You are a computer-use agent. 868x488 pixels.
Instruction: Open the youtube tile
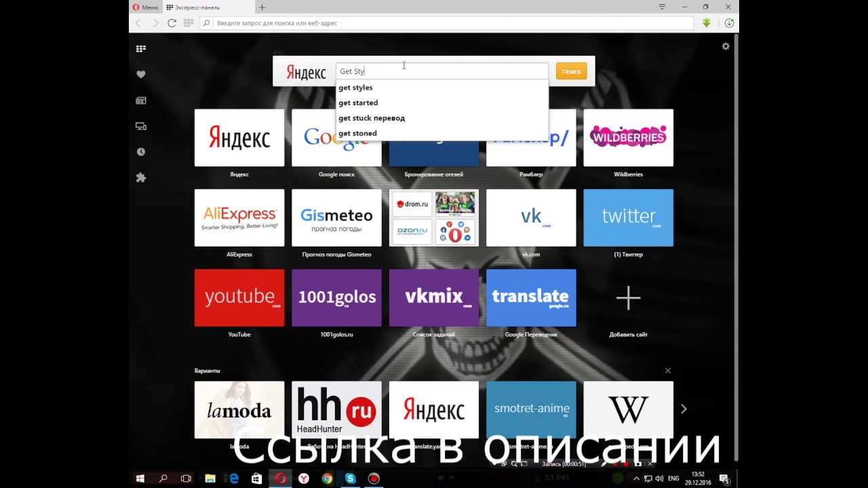point(239,298)
